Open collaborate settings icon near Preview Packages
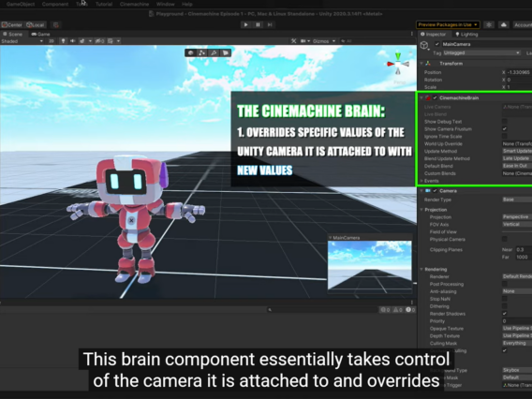 click(x=489, y=24)
